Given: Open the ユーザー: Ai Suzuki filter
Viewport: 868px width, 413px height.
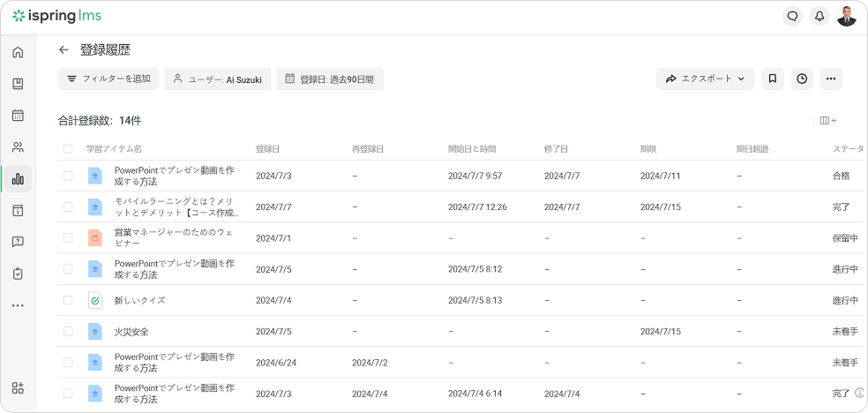Looking at the screenshot, I should 217,79.
